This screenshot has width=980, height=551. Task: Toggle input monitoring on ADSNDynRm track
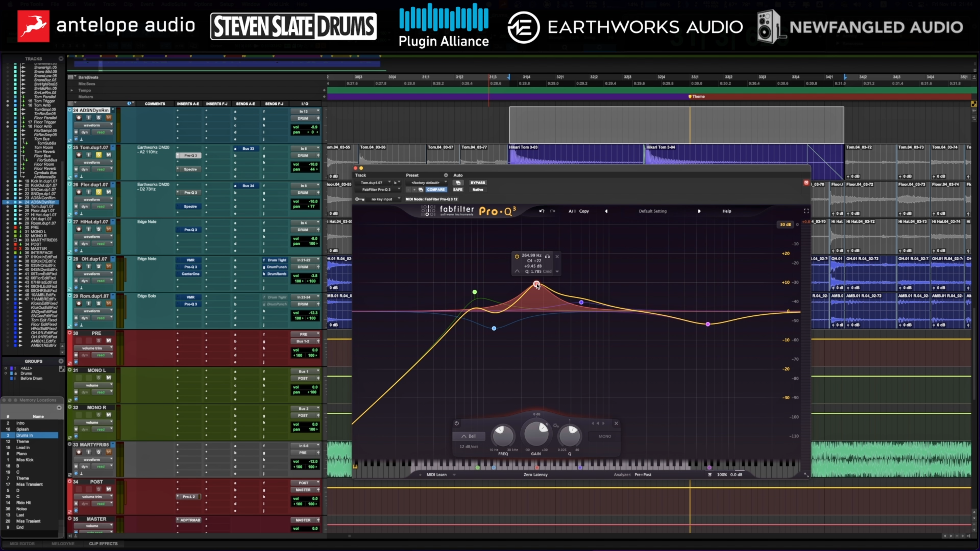[x=89, y=118]
